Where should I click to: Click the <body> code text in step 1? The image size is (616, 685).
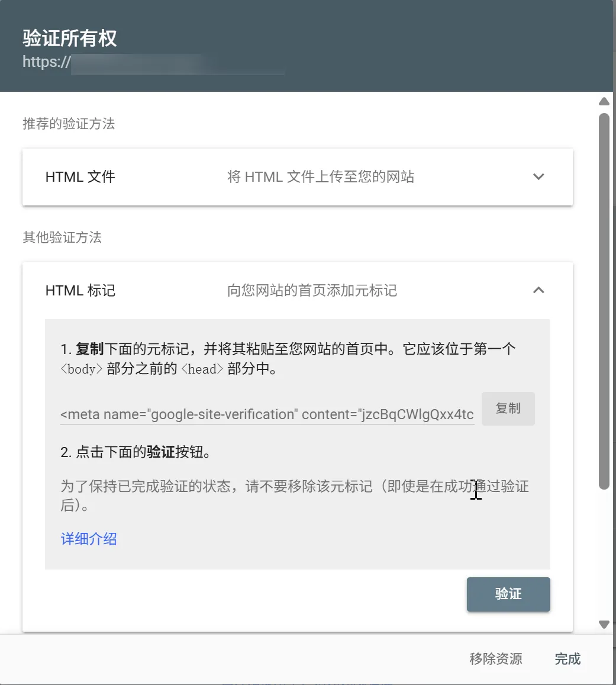82,369
